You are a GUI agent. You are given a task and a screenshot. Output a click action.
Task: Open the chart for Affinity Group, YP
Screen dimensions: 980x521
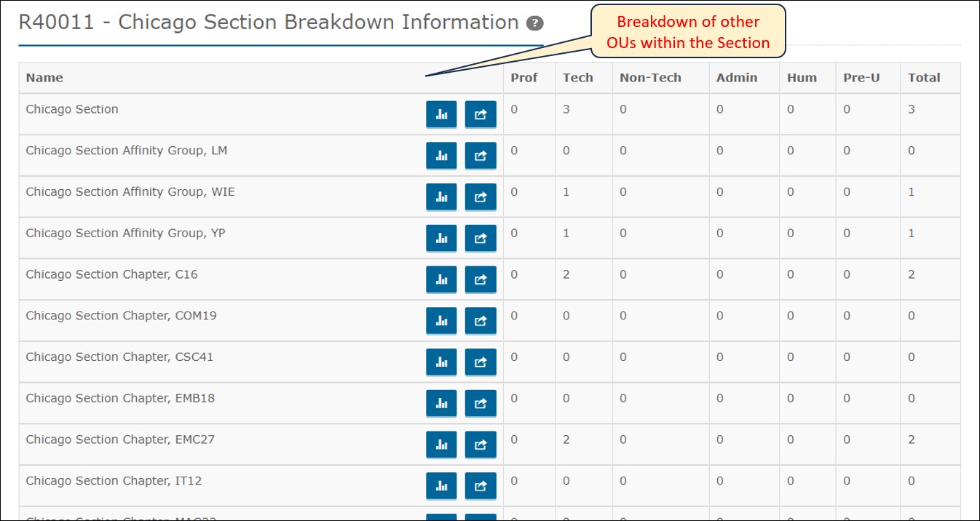click(x=441, y=238)
